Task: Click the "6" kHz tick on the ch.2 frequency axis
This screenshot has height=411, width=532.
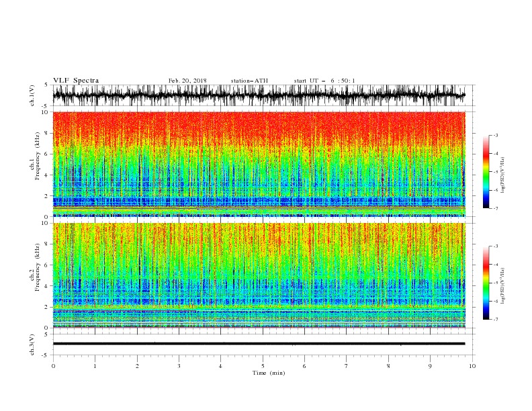Action: pos(46,265)
